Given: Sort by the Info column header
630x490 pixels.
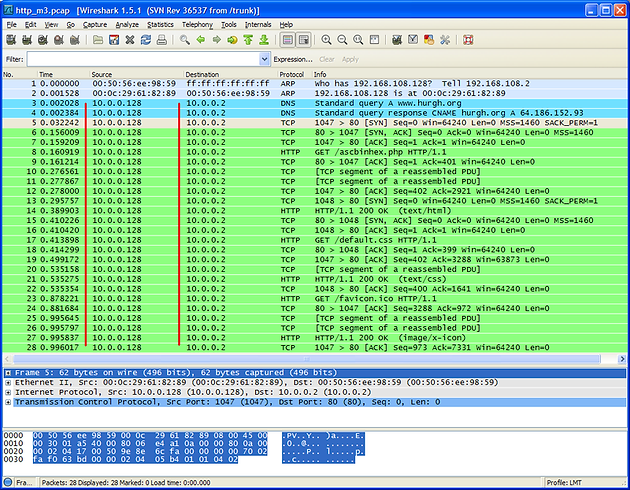Looking at the screenshot, I should click(469, 74).
